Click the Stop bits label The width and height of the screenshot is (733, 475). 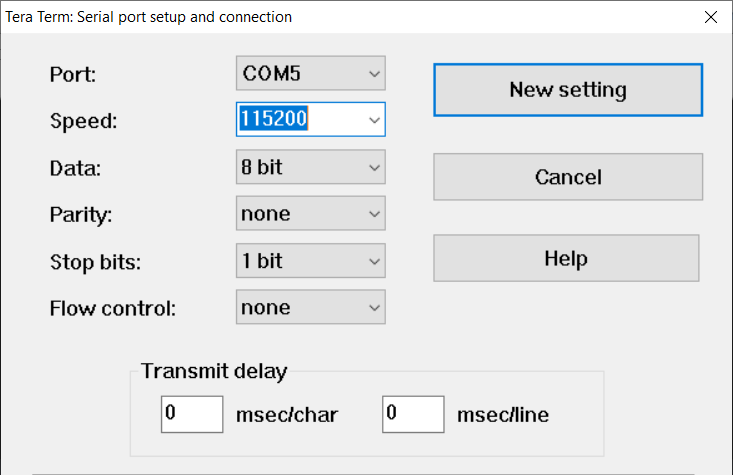click(x=96, y=262)
